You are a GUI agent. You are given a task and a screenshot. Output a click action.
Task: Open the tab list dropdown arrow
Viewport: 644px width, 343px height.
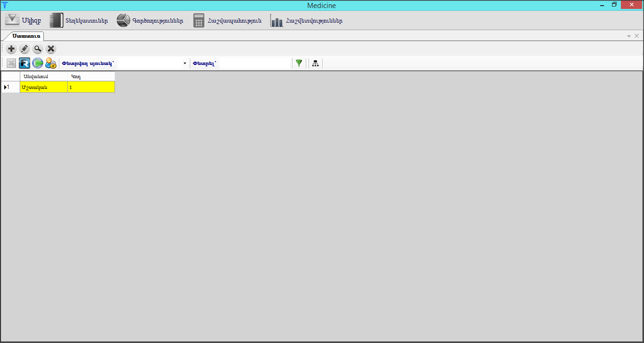(x=629, y=36)
